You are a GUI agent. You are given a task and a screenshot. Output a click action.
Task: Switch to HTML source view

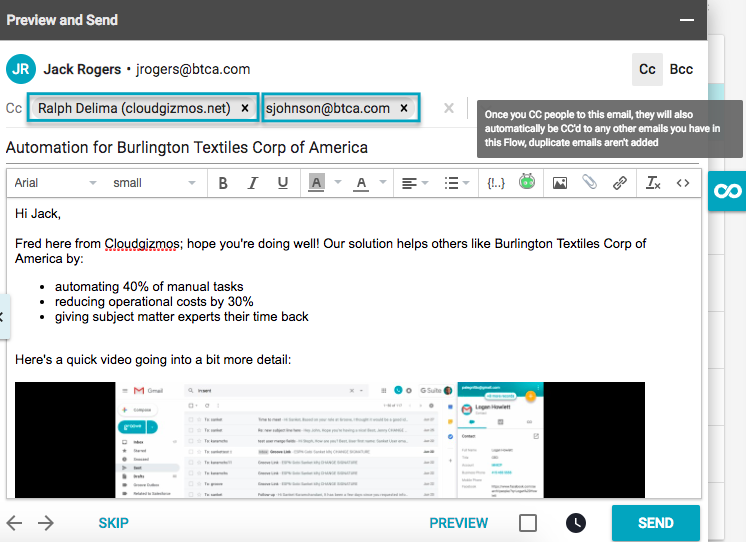click(x=683, y=183)
